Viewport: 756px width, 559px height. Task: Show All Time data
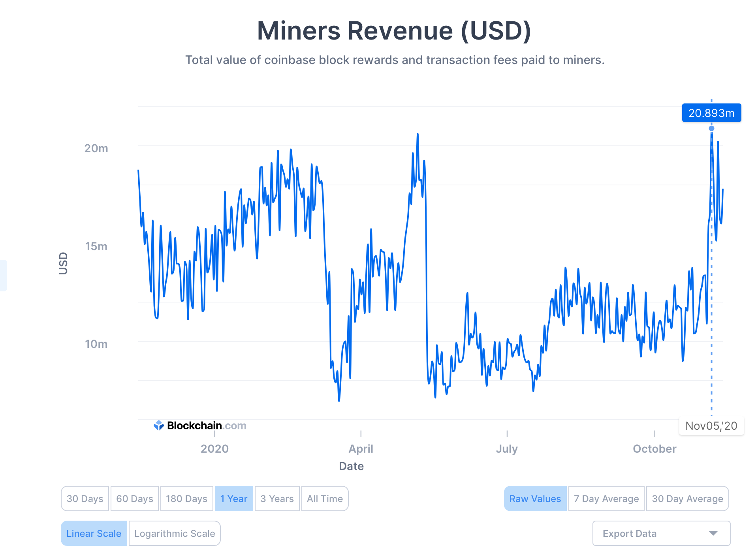click(x=325, y=499)
